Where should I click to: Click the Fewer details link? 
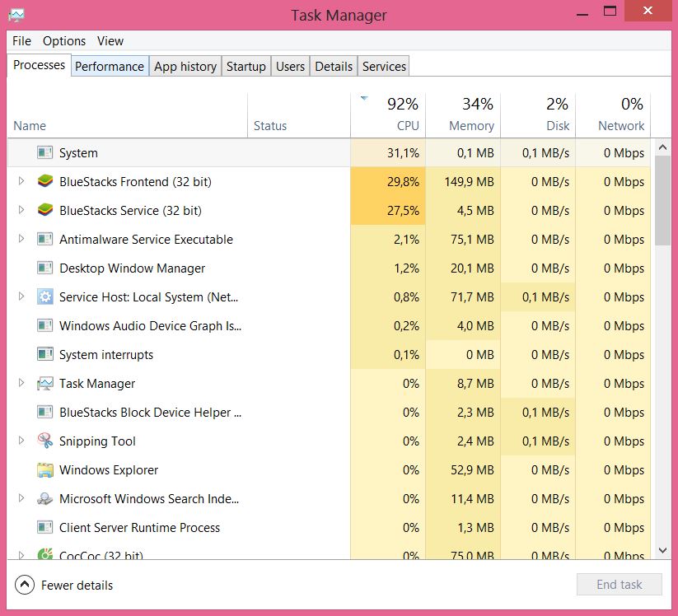pyautogui.click(x=77, y=586)
